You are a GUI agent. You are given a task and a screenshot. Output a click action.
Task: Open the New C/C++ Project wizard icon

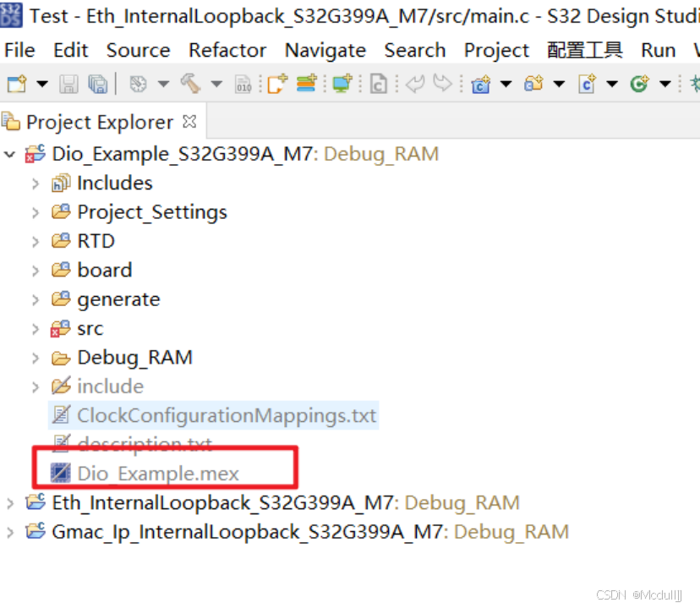pos(478,84)
